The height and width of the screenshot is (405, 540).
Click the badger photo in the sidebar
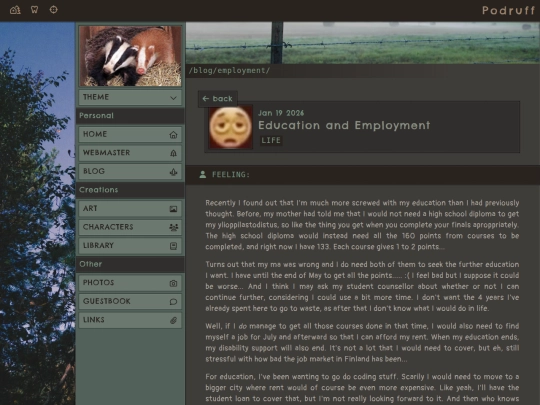click(x=130, y=56)
